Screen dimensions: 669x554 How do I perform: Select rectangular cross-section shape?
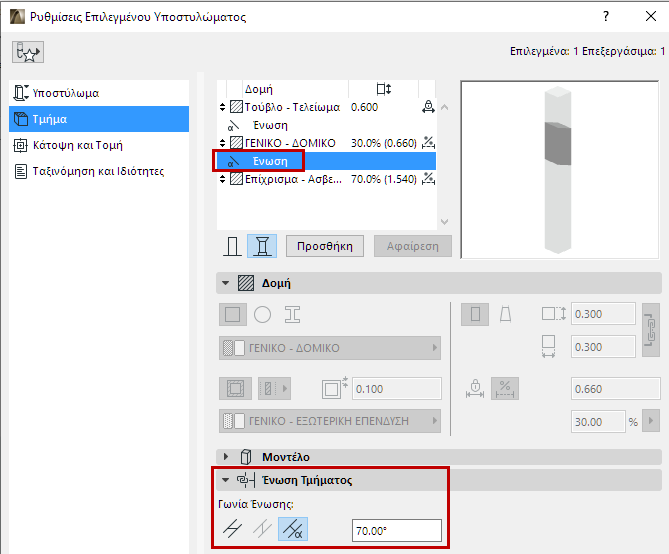[x=233, y=315]
